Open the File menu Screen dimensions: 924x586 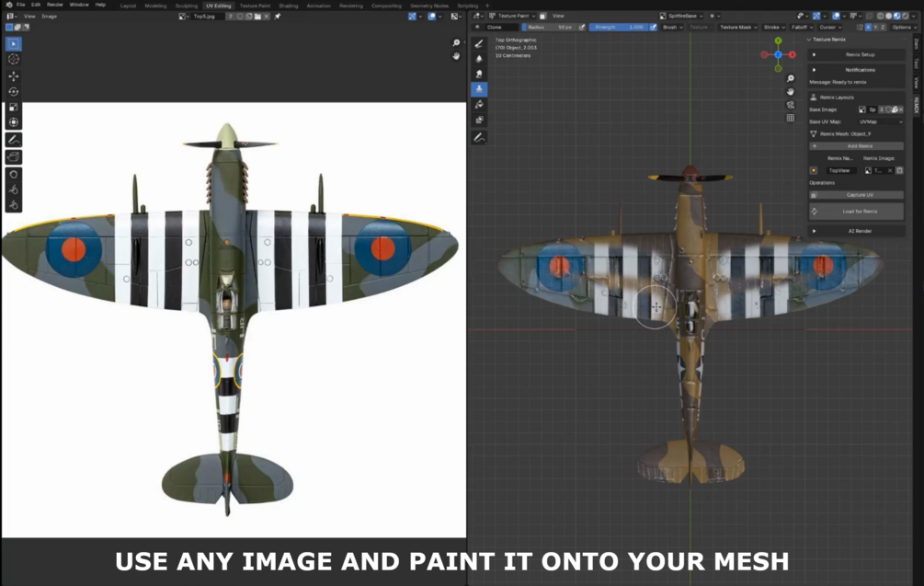click(20, 5)
